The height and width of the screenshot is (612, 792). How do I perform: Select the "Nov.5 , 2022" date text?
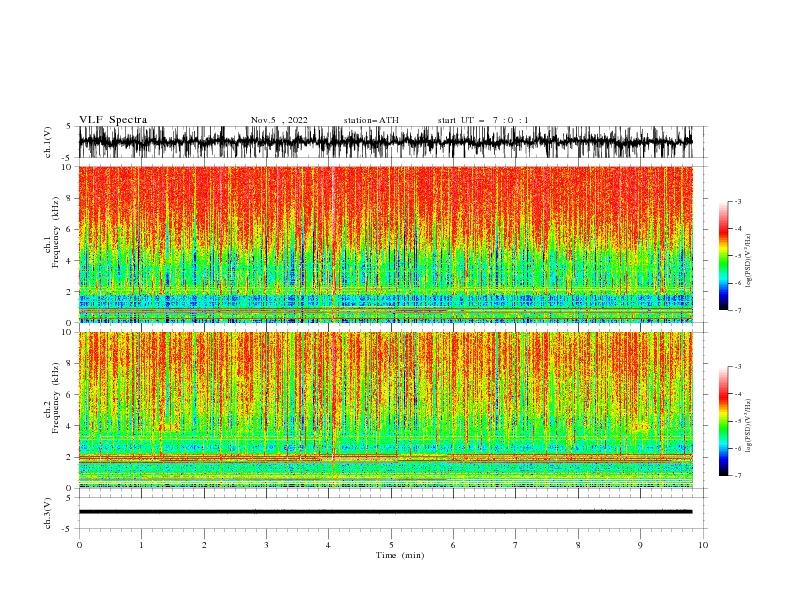279,120
